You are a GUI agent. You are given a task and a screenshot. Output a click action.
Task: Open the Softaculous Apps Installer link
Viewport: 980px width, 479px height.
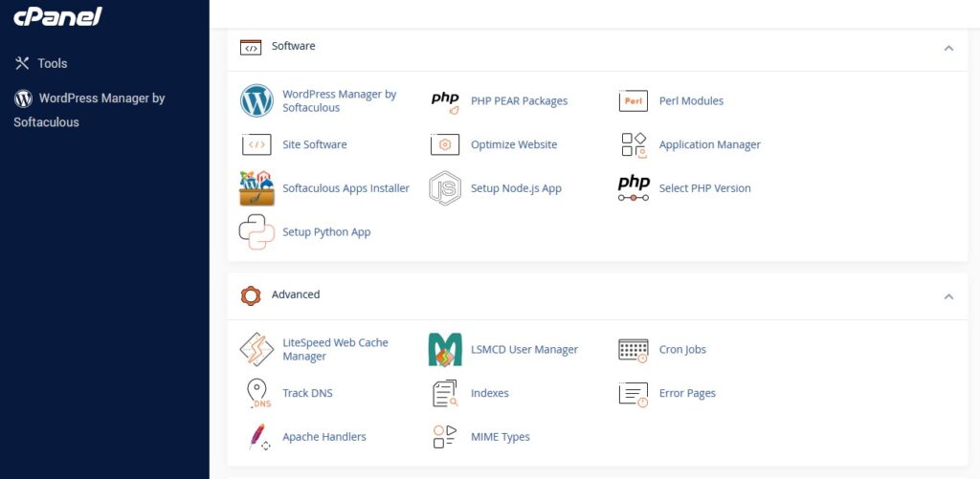click(345, 188)
